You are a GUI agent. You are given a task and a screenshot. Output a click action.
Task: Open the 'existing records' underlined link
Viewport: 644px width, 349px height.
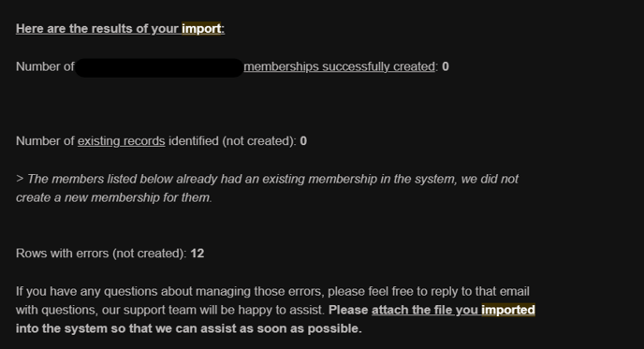tap(121, 141)
